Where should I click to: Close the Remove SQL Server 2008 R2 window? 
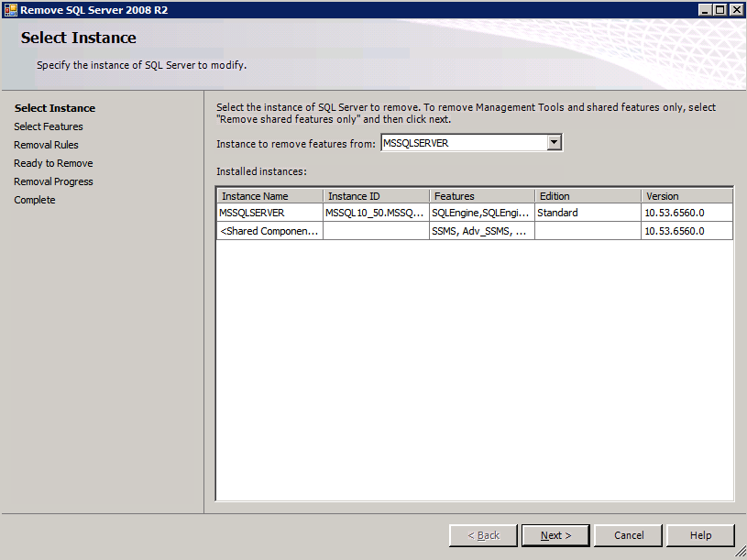coord(737,9)
